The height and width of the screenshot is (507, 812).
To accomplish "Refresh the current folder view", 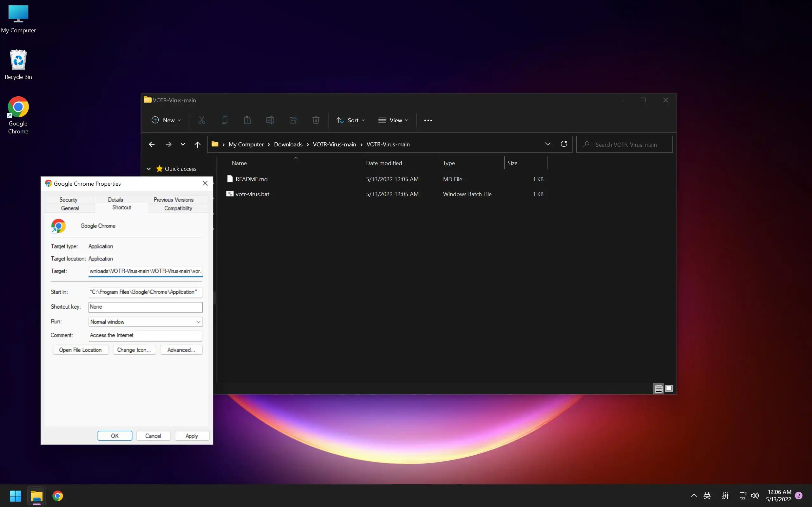I will click(x=564, y=144).
